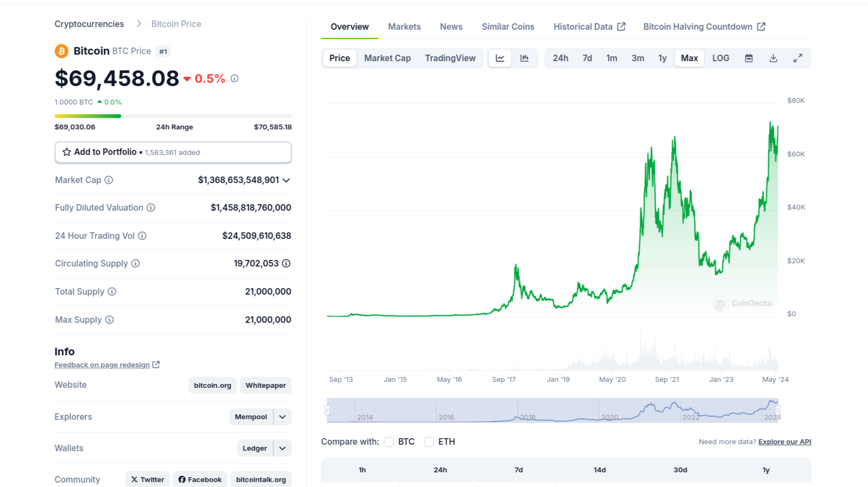Open the Markets tab
The image size is (868, 487).
pyautogui.click(x=404, y=27)
